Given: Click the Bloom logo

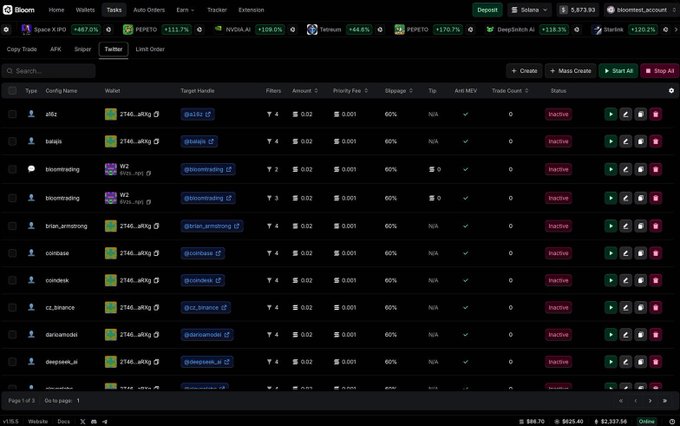Looking at the screenshot, I should click(x=19, y=10).
